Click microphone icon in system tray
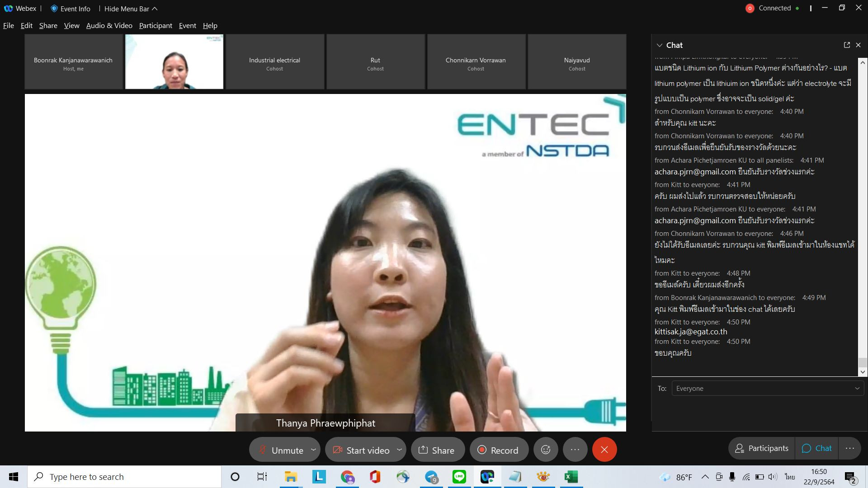 click(x=732, y=477)
